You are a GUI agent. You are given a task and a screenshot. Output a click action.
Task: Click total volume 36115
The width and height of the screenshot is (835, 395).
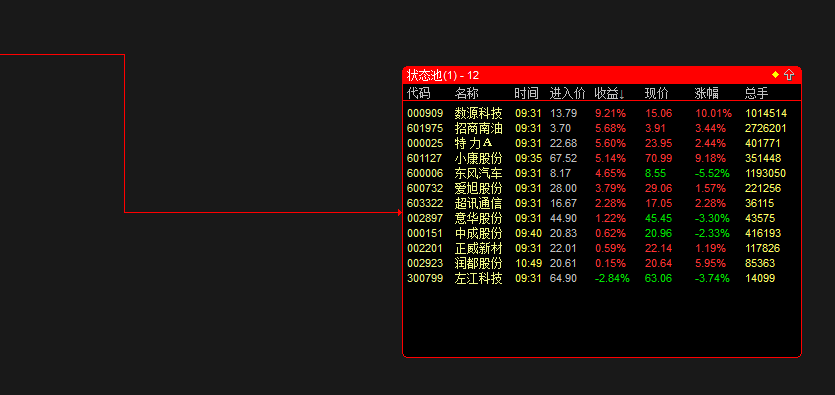point(760,203)
